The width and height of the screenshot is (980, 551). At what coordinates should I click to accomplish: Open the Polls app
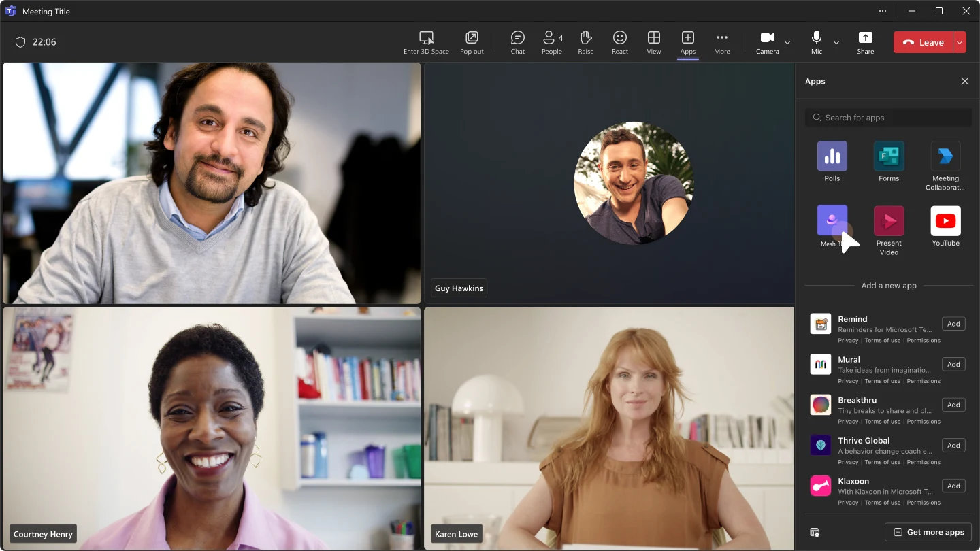832,162
